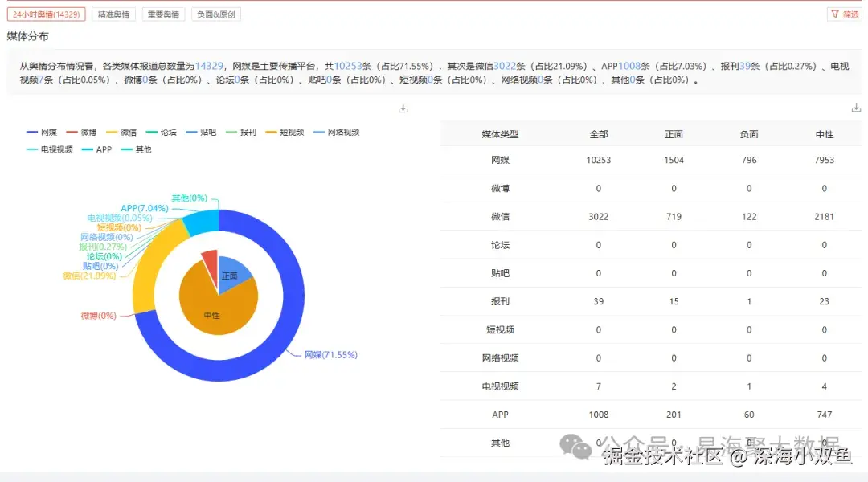Image resolution: width=868 pixels, height=482 pixels.
Task: Switch to the 精准舆情 tab
Action: 113,14
